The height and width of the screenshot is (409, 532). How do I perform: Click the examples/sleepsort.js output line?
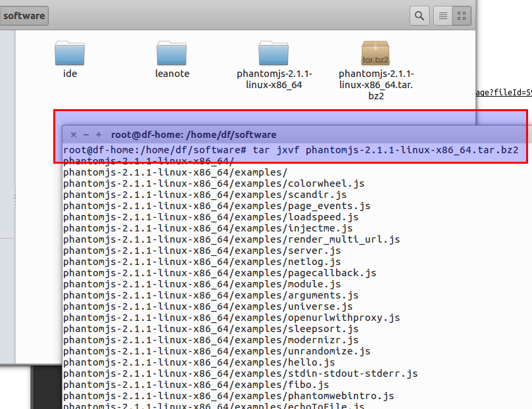(210, 329)
